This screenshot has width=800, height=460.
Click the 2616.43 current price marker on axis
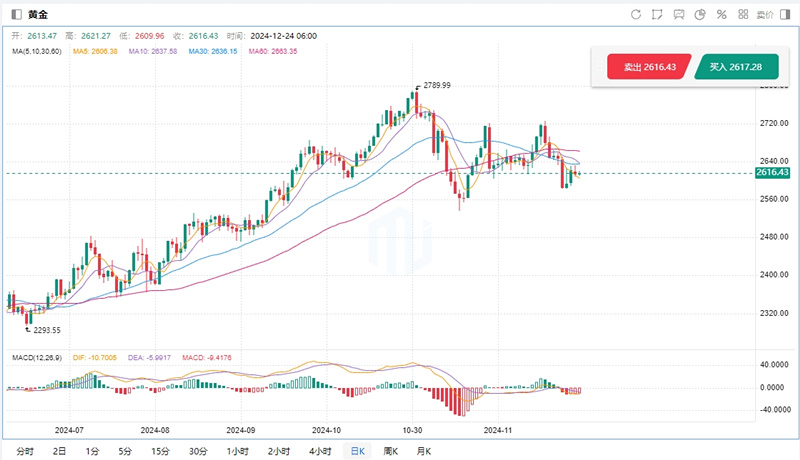(774, 173)
